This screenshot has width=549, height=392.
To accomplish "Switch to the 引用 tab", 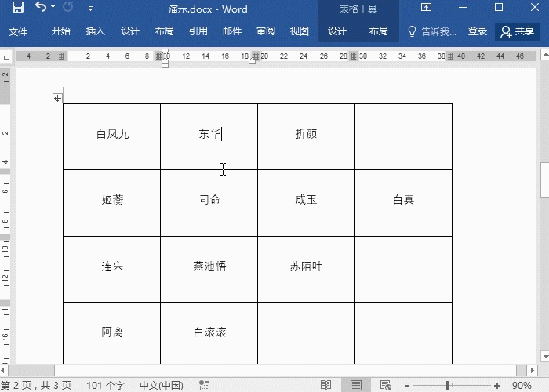I will click(198, 31).
